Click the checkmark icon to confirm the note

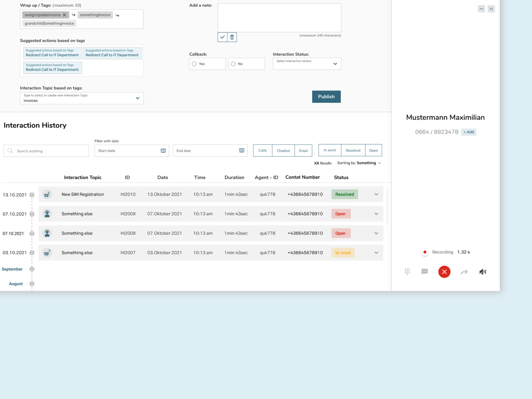pyautogui.click(x=222, y=37)
